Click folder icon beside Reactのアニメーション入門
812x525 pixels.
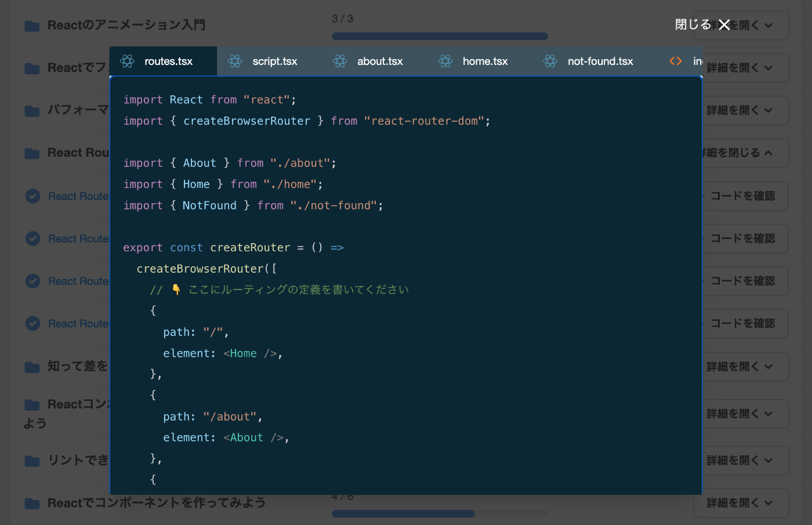32,26
